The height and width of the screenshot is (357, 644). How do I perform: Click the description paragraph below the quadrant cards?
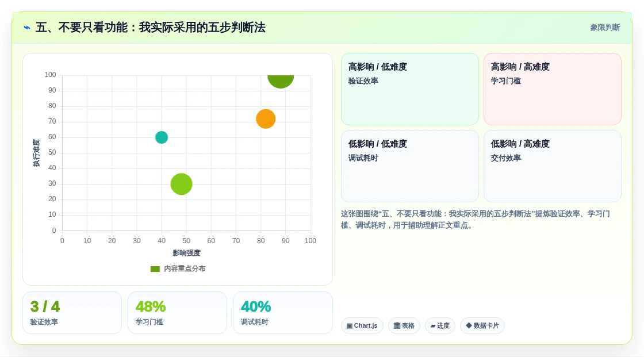coord(475,220)
